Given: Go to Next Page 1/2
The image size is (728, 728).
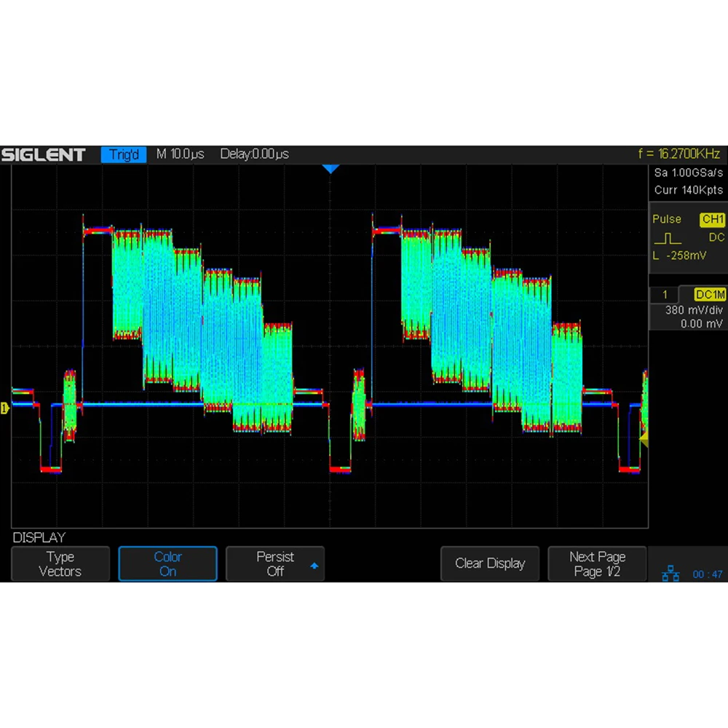Looking at the screenshot, I should tap(597, 563).
